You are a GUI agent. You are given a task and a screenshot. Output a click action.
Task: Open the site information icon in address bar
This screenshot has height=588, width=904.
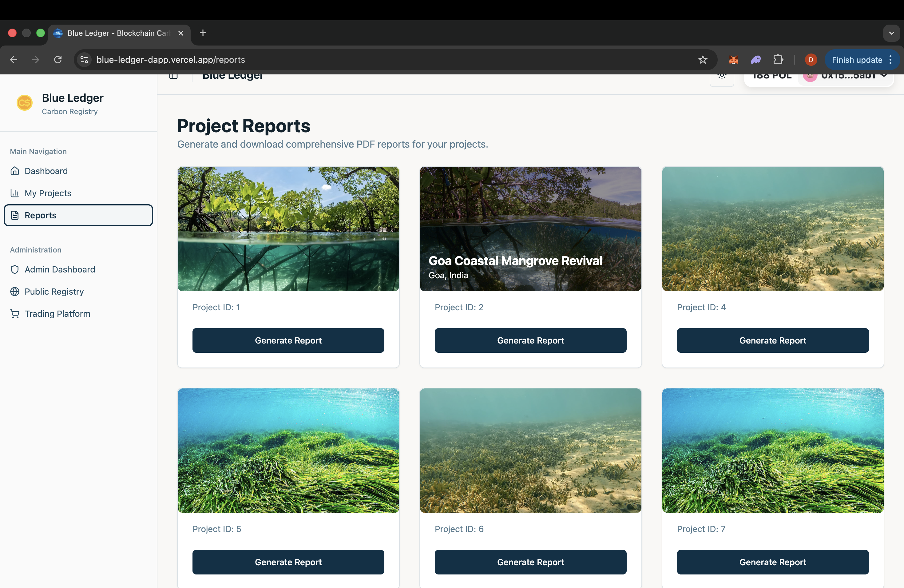[84, 60]
